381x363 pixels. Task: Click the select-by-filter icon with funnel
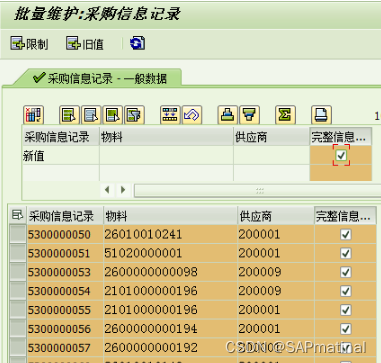pyautogui.click(x=134, y=115)
